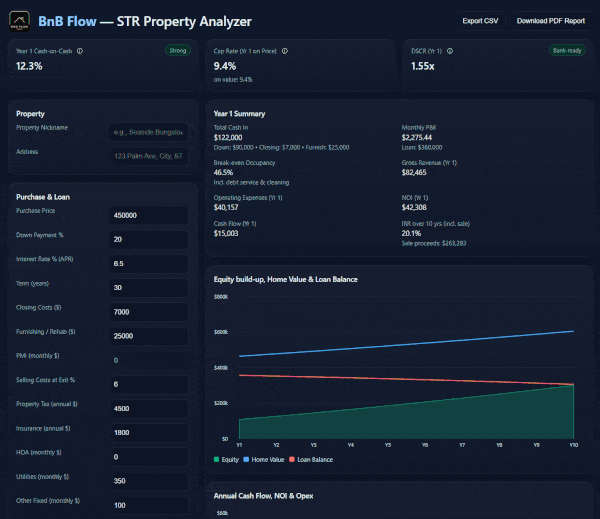Click the Equity build-up chart title

click(x=285, y=279)
